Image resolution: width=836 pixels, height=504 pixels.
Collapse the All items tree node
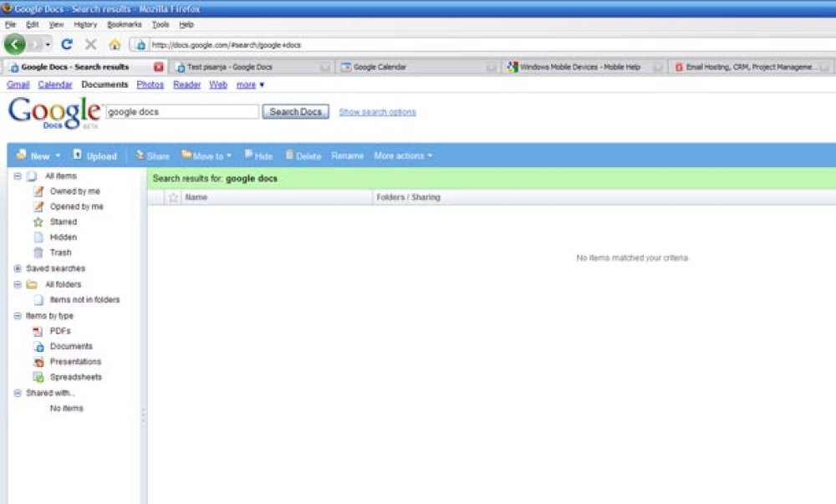18,176
